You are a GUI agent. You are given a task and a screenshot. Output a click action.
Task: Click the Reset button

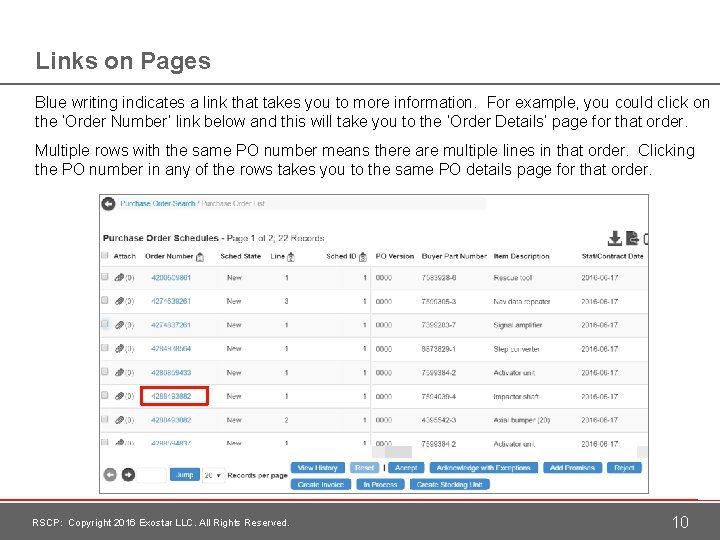[x=365, y=467]
